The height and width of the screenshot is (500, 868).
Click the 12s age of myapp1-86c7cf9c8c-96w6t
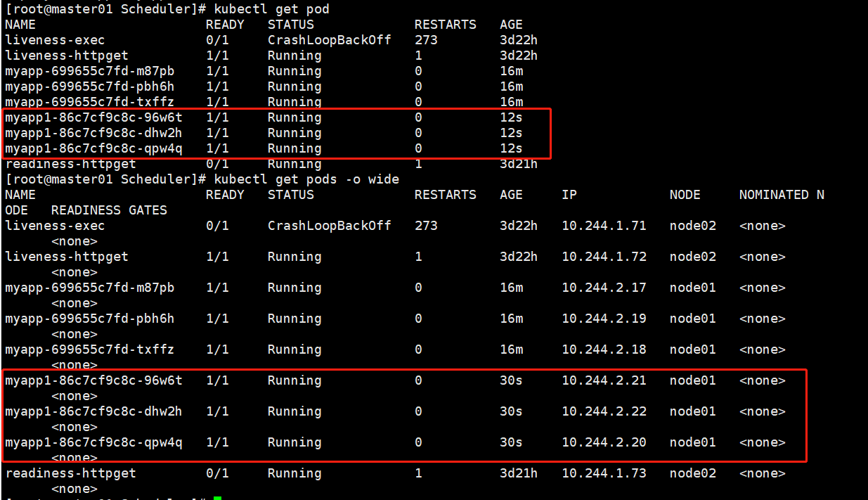coord(511,117)
